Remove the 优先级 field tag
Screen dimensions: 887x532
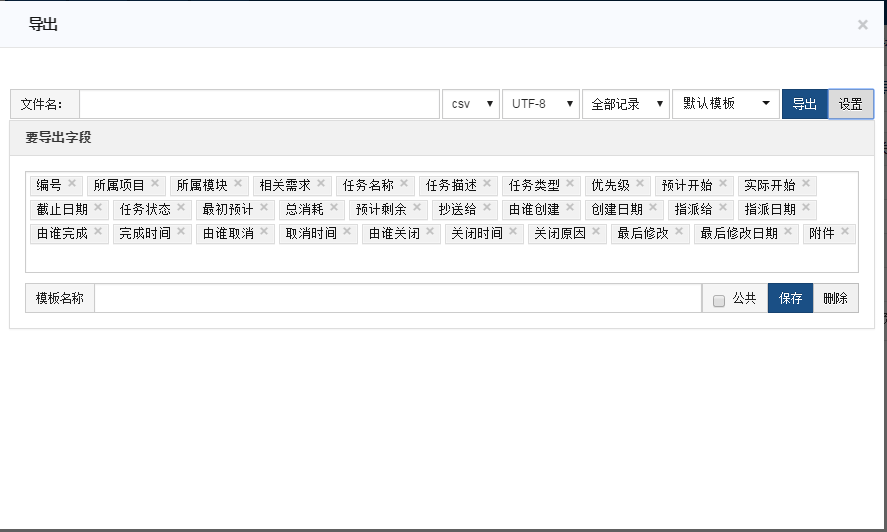(640, 183)
